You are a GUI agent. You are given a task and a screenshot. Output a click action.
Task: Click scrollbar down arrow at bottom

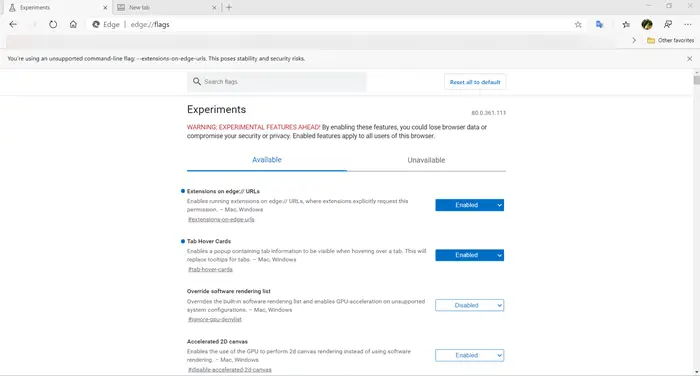pos(696,372)
